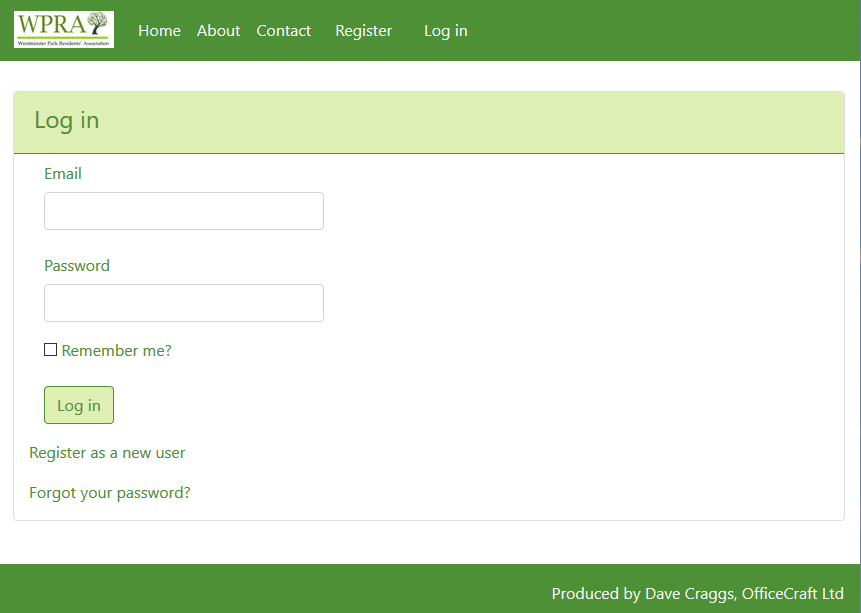Click the WPRA logo image

coord(64,30)
